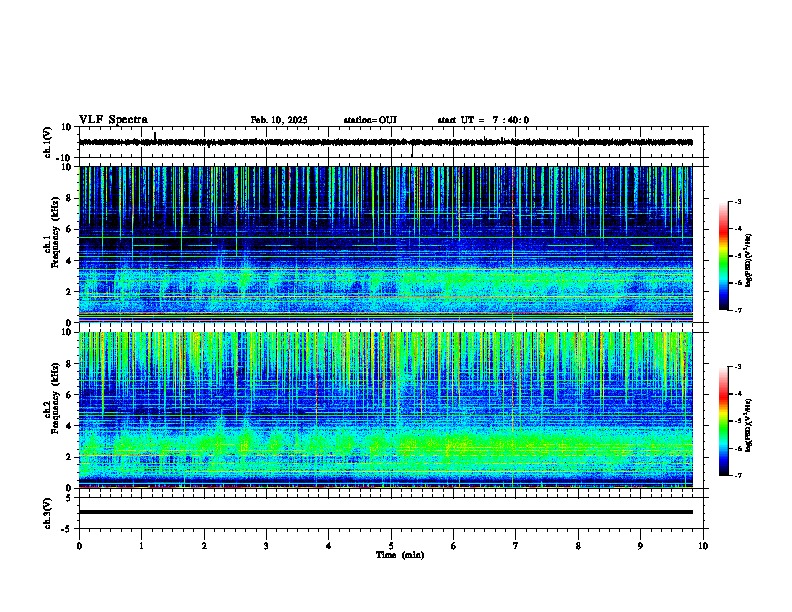Image resolution: width=792 pixels, height=612 pixels.
Task: Click the ch.2 spectrogram color bar
Action: click(x=723, y=421)
